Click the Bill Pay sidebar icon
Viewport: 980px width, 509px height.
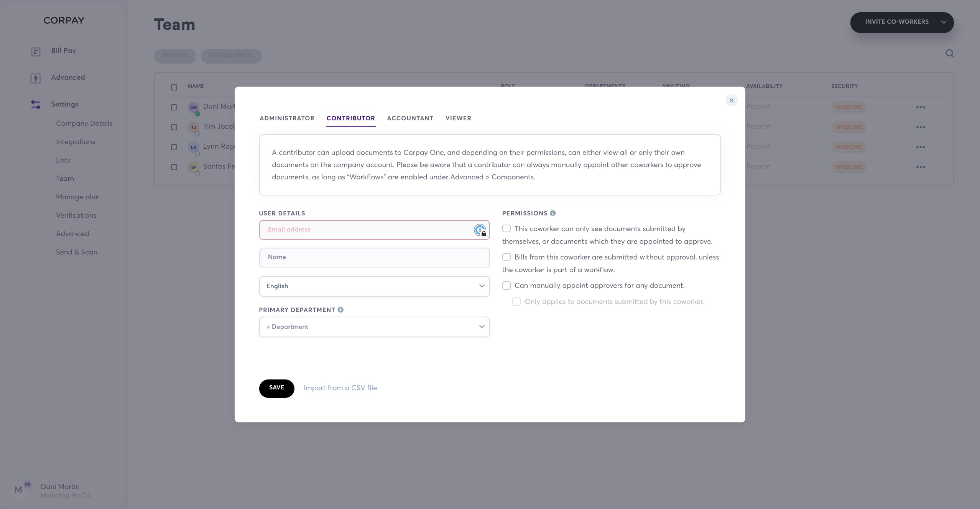point(36,51)
